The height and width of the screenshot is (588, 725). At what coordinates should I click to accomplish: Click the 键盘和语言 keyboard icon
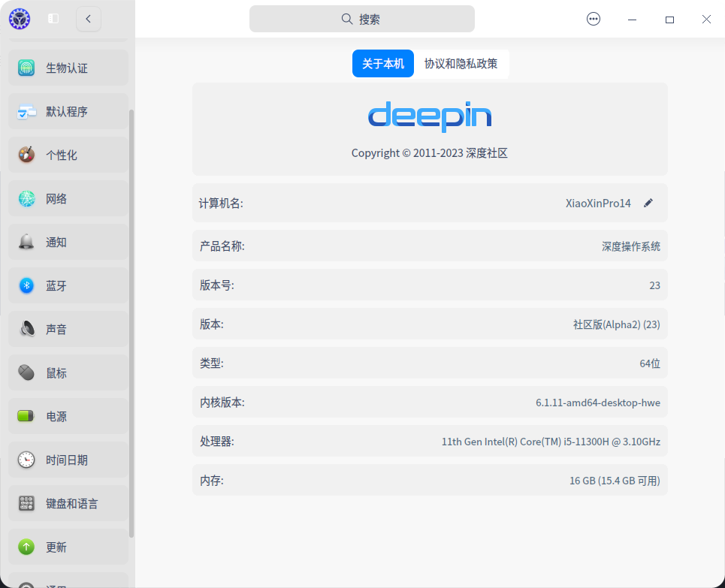click(x=26, y=503)
